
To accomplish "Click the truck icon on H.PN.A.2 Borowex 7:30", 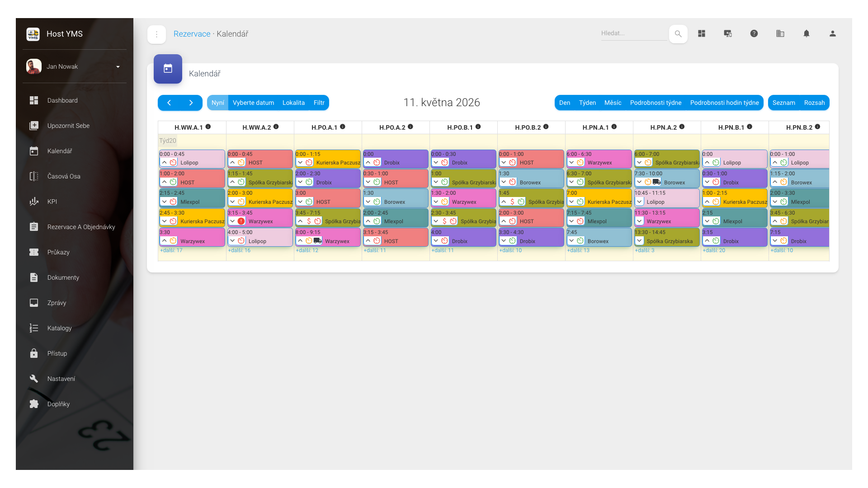I will (656, 182).
